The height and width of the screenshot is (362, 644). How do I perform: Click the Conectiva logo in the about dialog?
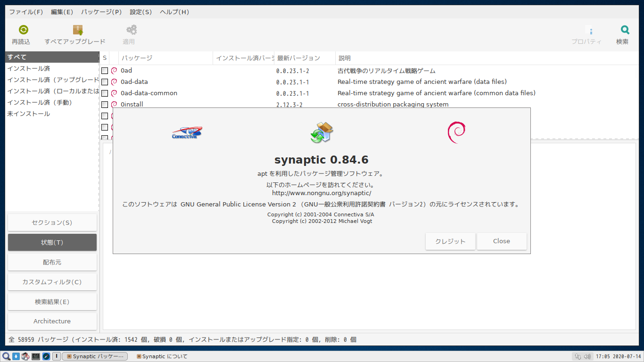pos(187,133)
